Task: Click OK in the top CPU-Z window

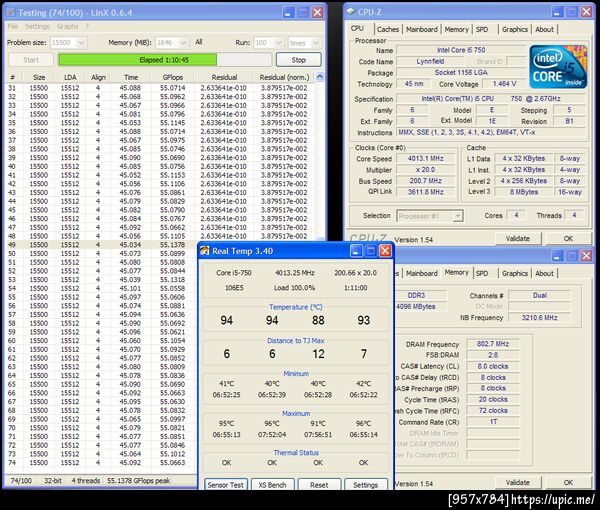Action: click(x=568, y=238)
